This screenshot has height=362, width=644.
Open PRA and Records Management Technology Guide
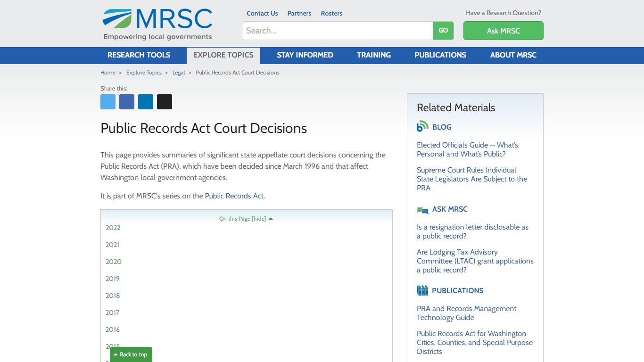click(467, 313)
